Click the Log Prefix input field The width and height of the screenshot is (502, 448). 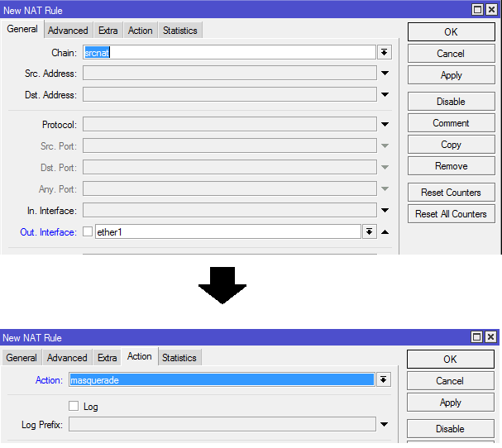[222, 424]
